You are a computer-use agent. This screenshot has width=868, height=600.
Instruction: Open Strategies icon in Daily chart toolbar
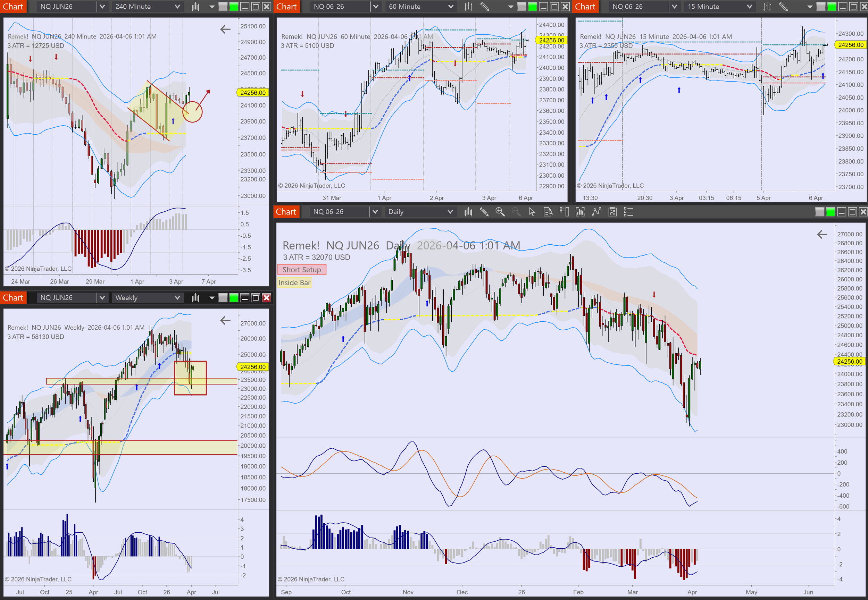pos(613,212)
